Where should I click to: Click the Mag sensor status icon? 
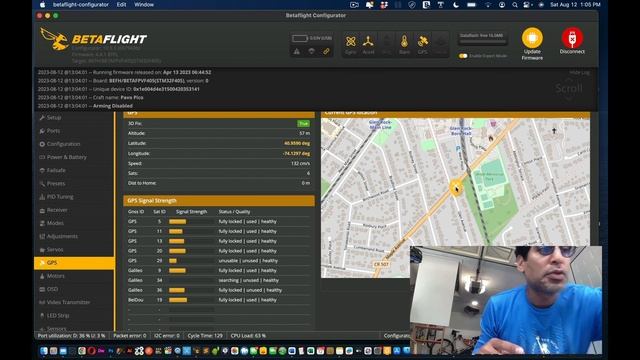386,41
